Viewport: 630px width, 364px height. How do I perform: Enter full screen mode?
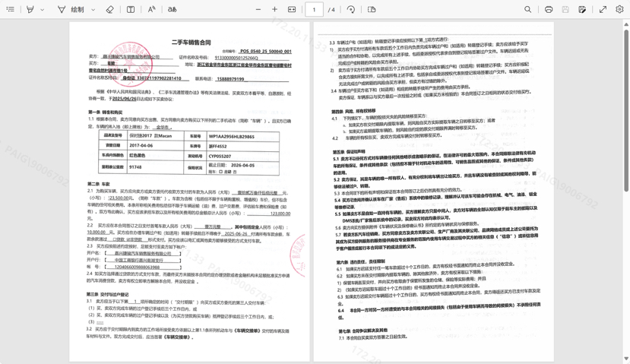click(x=603, y=10)
